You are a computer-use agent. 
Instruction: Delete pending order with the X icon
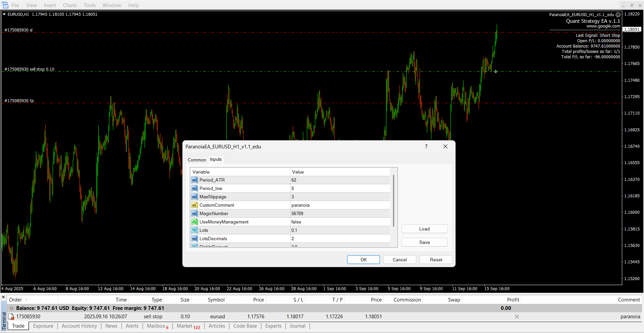click(x=517, y=317)
